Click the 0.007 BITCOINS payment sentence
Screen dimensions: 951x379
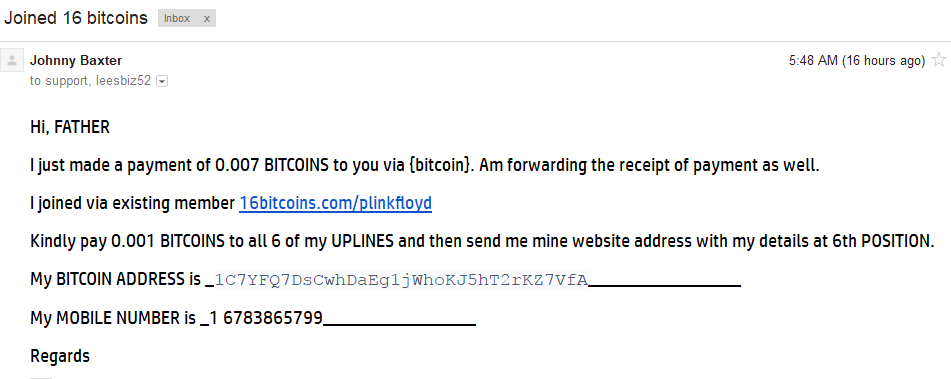tap(425, 165)
